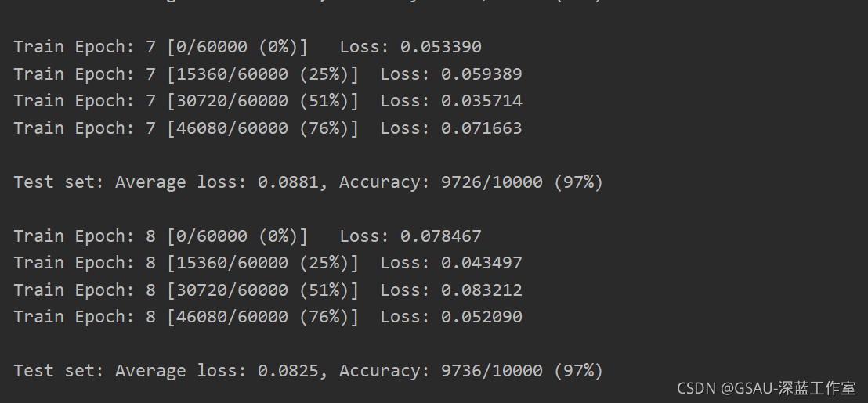Image resolution: width=868 pixels, height=403 pixels.
Task: Click the loss value 0.071663
Action: click(x=481, y=128)
